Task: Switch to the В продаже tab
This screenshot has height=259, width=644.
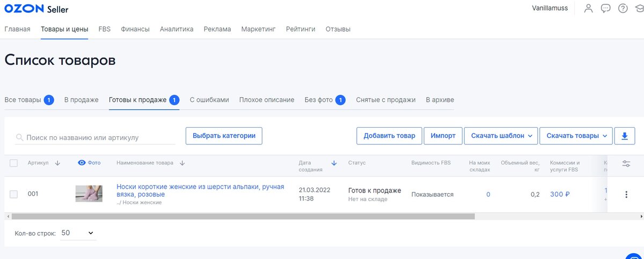Action: coord(82,100)
